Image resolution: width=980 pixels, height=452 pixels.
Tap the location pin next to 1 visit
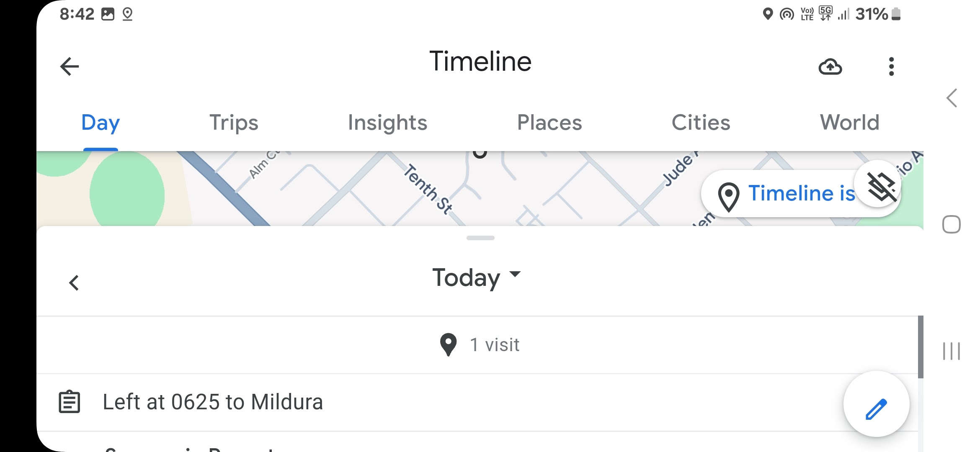click(x=449, y=344)
